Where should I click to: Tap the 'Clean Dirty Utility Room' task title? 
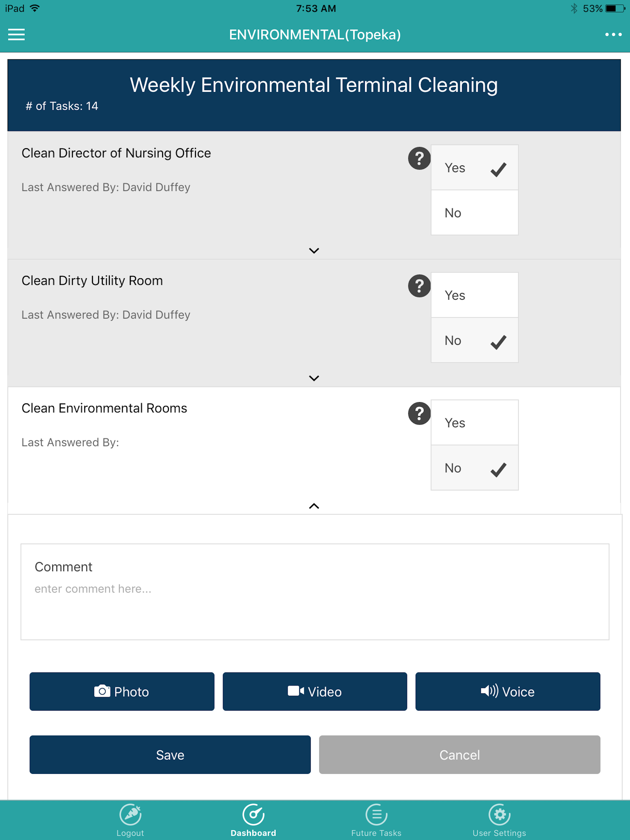pyautogui.click(x=92, y=281)
